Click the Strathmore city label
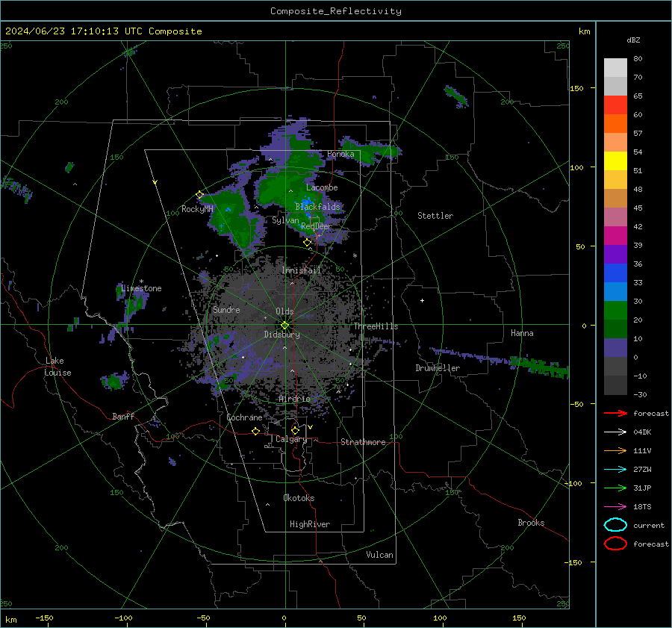This screenshot has height=628, width=672. [x=363, y=442]
